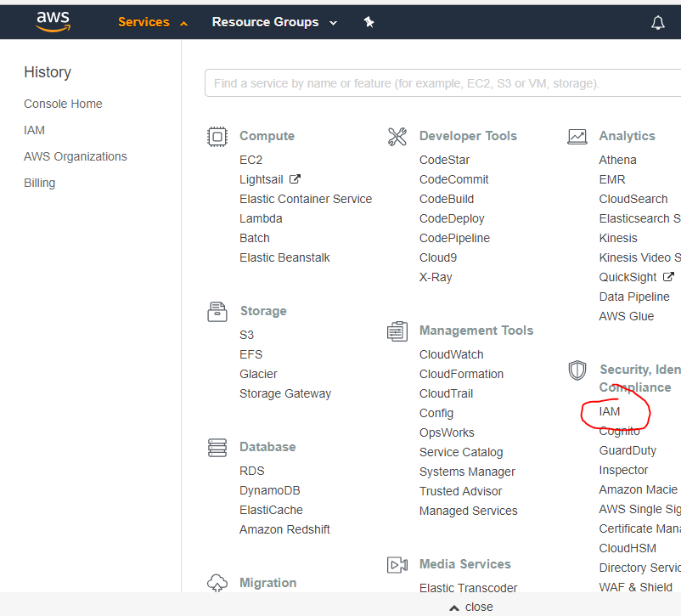The image size is (681, 616).
Task: Open AWS Organizations from History
Action: coord(75,156)
